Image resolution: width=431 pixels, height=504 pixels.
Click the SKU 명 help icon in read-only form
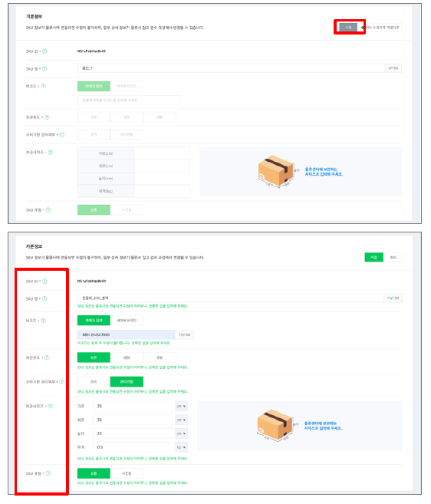44,68
